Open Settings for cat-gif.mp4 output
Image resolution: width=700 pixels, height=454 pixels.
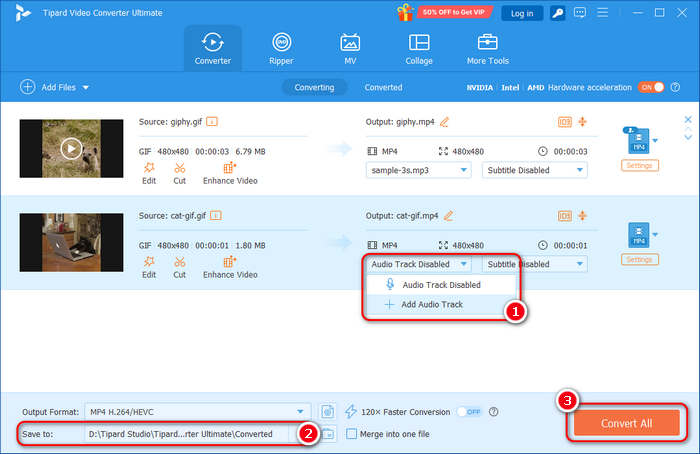point(639,259)
